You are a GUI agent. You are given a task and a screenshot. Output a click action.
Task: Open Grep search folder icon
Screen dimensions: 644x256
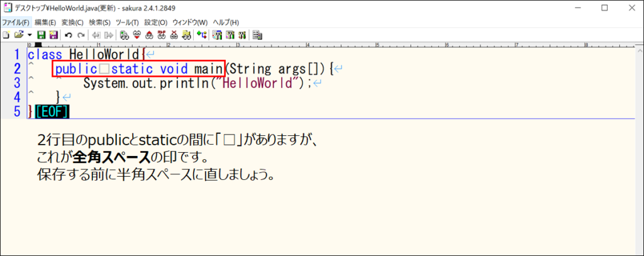click(186, 35)
